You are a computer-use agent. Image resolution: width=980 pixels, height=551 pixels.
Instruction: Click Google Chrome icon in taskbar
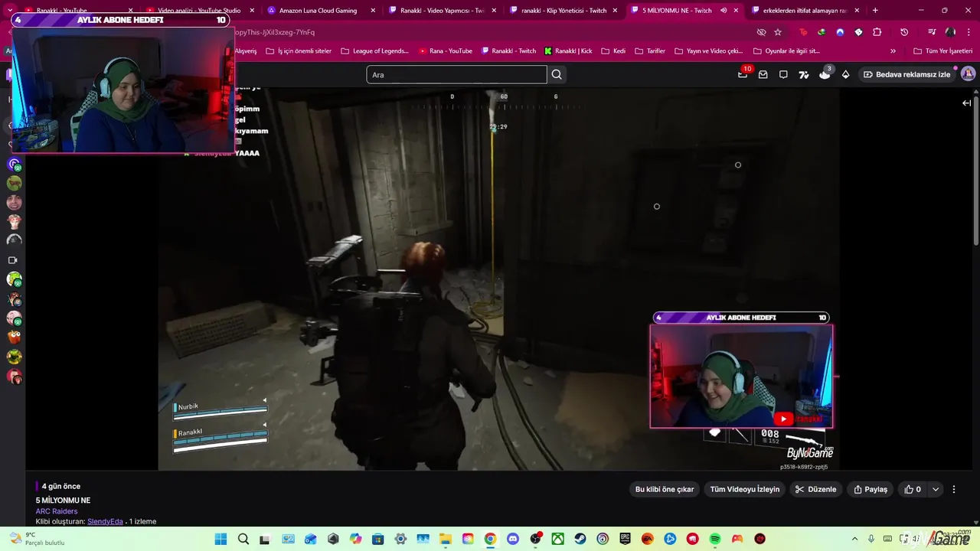pos(490,539)
